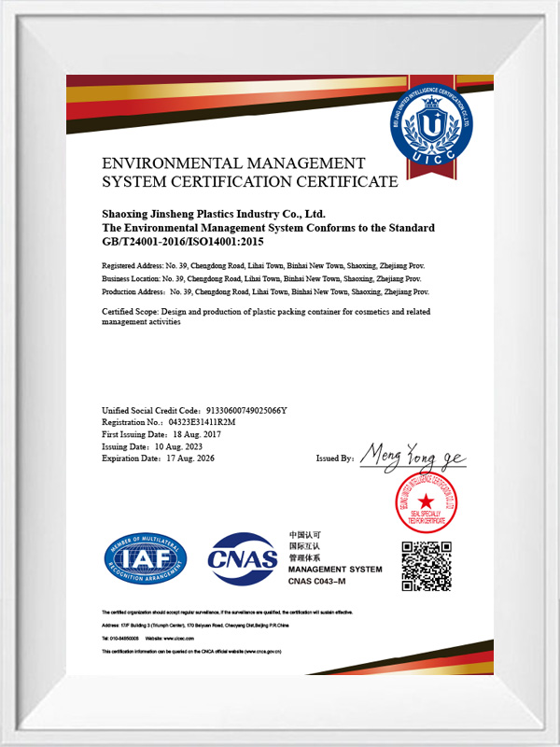This screenshot has height=747, width=560.
Task: Click the Certified Scope paragraph
Action: point(266,317)
